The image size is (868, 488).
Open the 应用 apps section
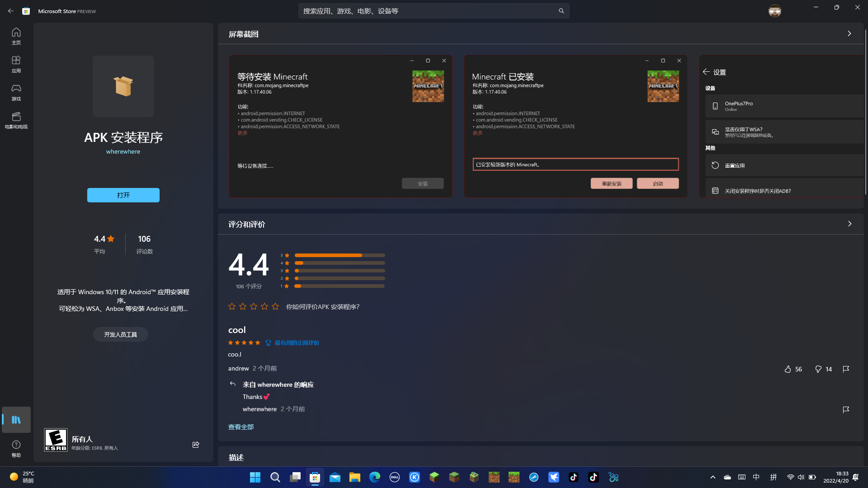(16, 64)
